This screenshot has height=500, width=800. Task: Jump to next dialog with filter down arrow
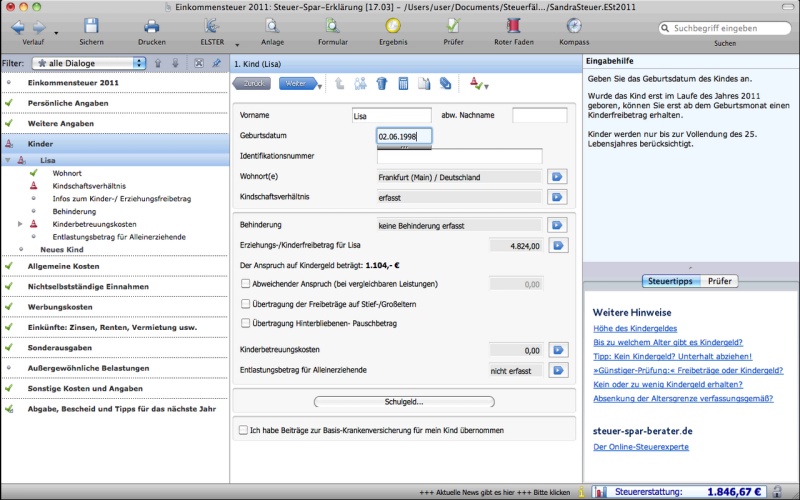click(x=175, y=63)
